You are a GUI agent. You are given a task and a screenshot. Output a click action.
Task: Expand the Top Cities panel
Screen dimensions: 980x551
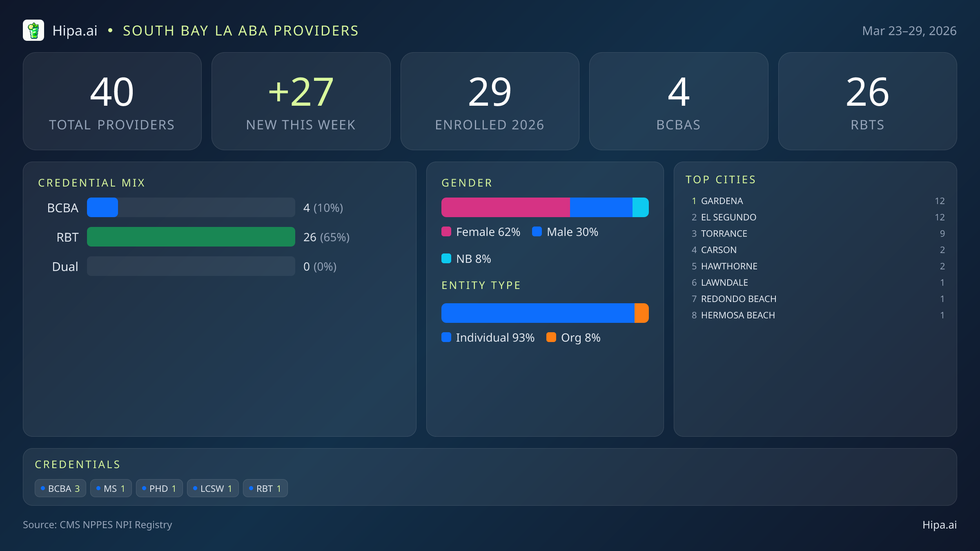coord(721,180)
